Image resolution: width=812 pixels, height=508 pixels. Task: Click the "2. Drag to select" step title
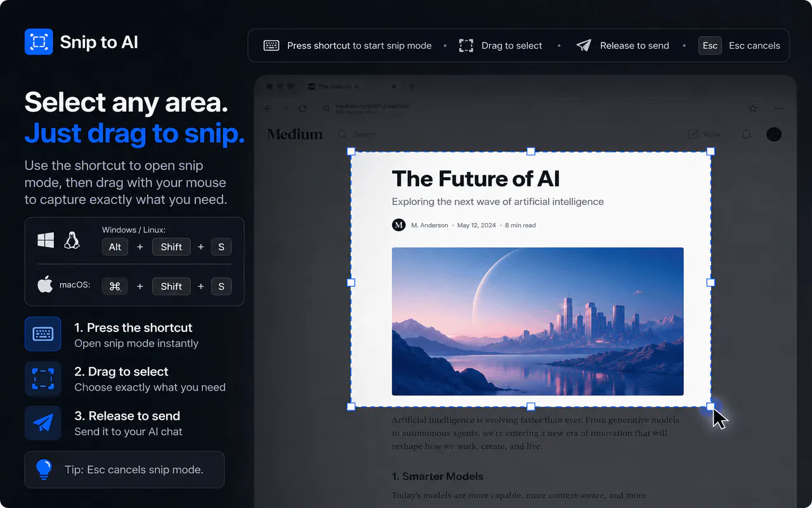(x=121, y=371)
